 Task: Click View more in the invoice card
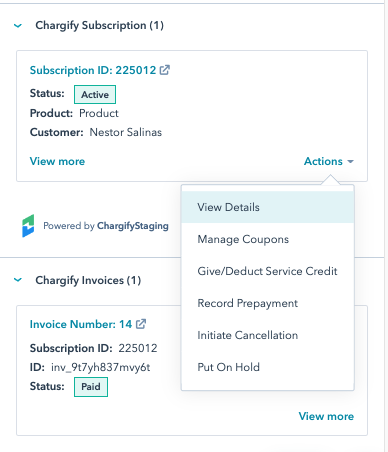(326, 416)
